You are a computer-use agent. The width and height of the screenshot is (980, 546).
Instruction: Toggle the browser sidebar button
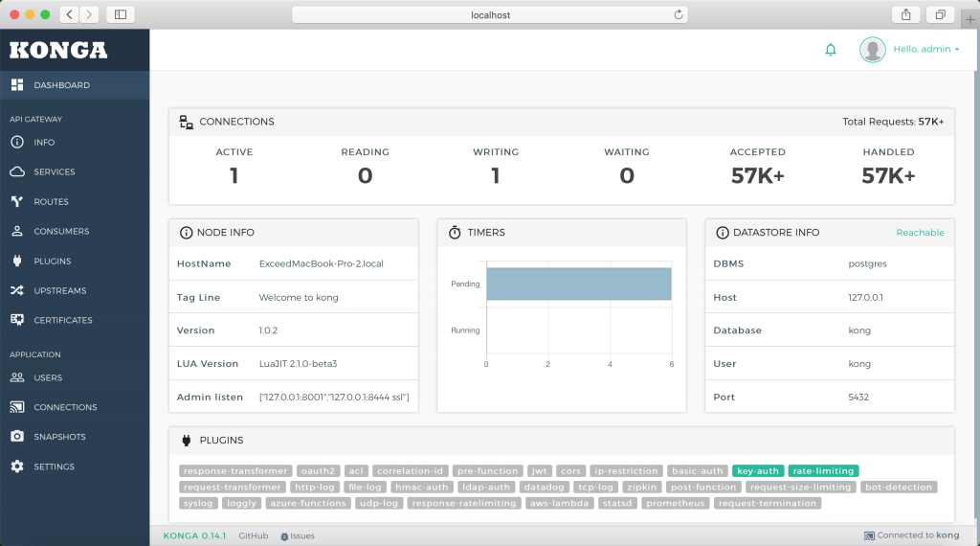(x=121, y=14)
